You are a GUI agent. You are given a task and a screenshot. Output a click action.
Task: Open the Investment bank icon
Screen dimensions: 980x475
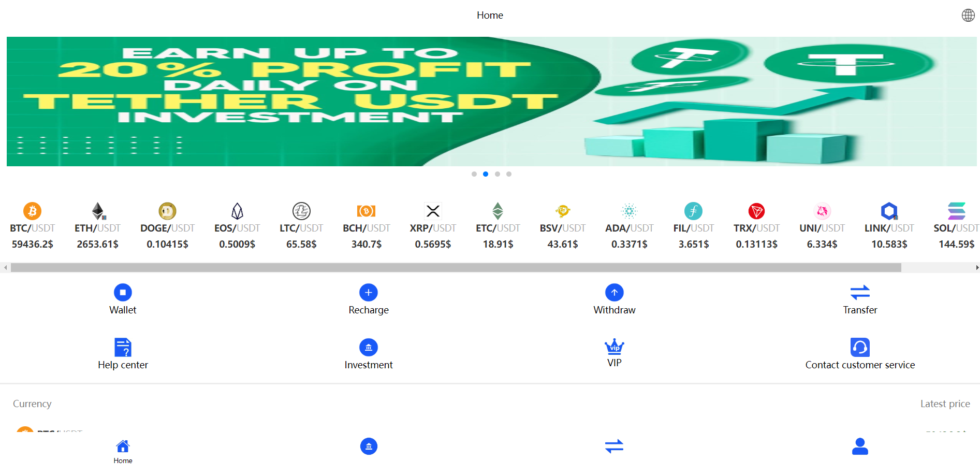(x=369, y=347)
